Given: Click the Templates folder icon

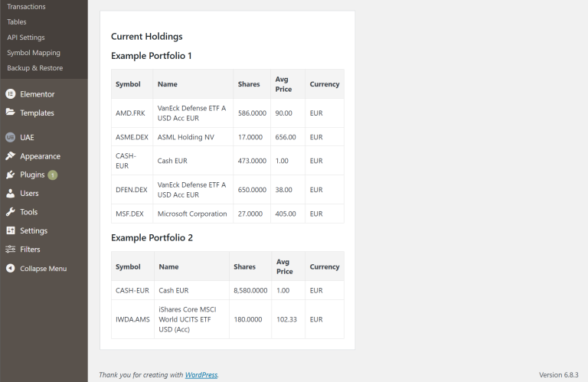Looking at the screenshot, I should 11,113.
